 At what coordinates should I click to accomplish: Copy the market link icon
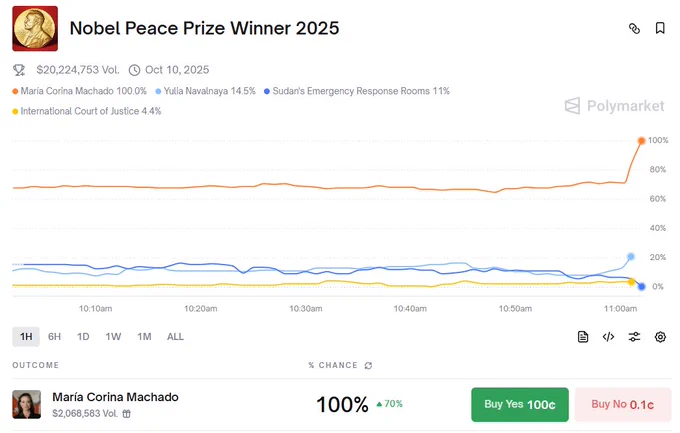pos(634,29)
